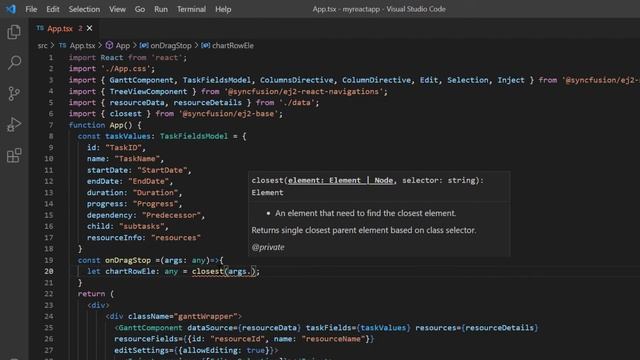Close the App.tsx editor tab
This screenshot has height=360, width=640.
coord(89,28)
